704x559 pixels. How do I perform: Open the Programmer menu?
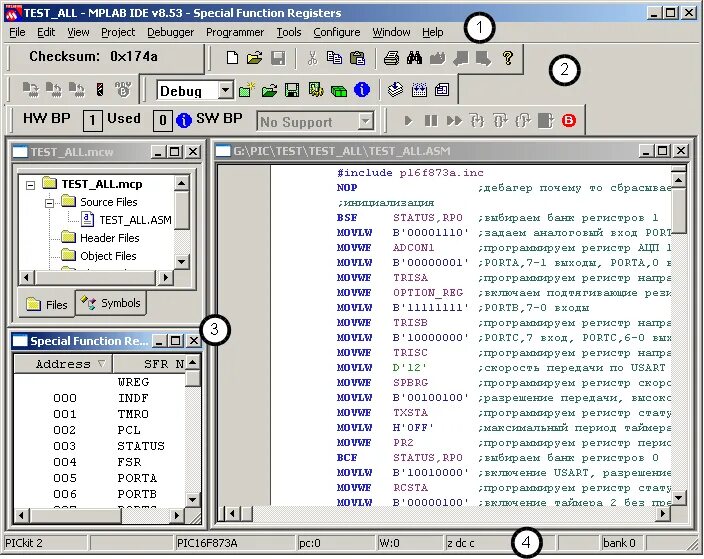point(235,32)
